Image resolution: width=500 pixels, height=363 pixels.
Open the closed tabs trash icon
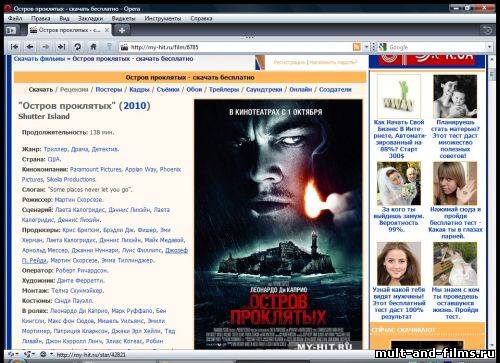pyautogui.click(x=487, y=30)
